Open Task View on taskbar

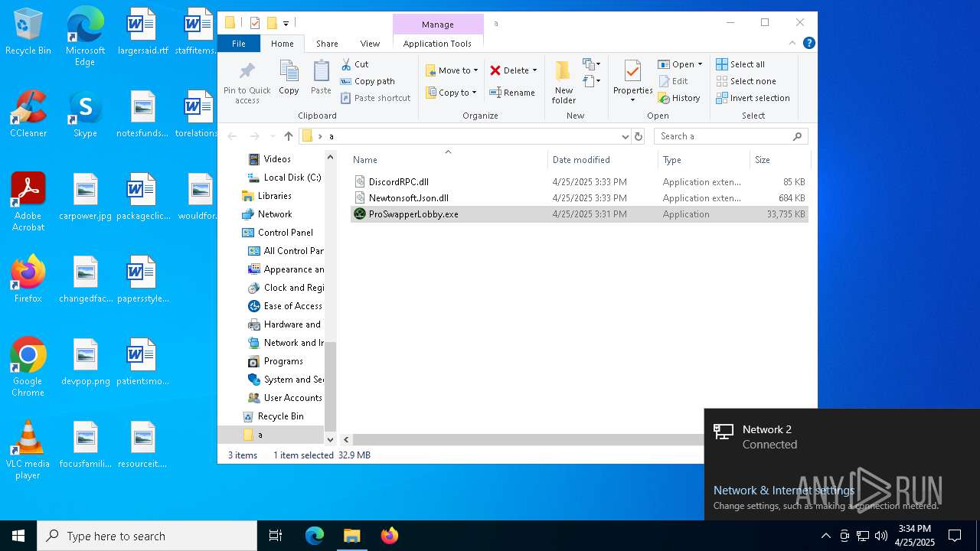276,536
